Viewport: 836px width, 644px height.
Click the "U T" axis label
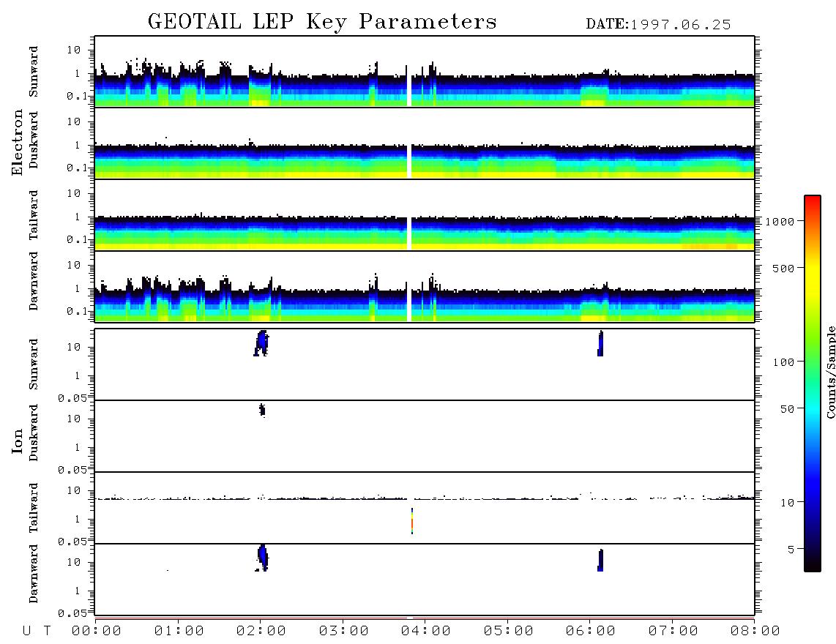[37, 632]
